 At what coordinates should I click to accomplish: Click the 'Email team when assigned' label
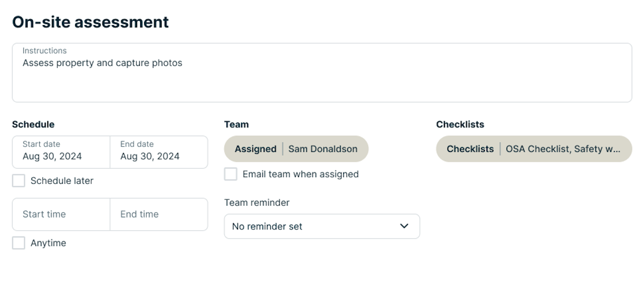(x=300, y=174)
